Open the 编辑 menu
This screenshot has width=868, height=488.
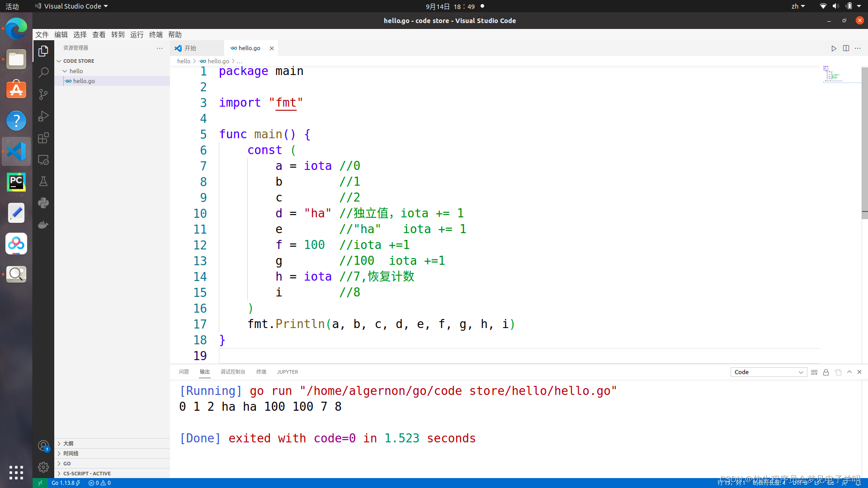point(61,35)
